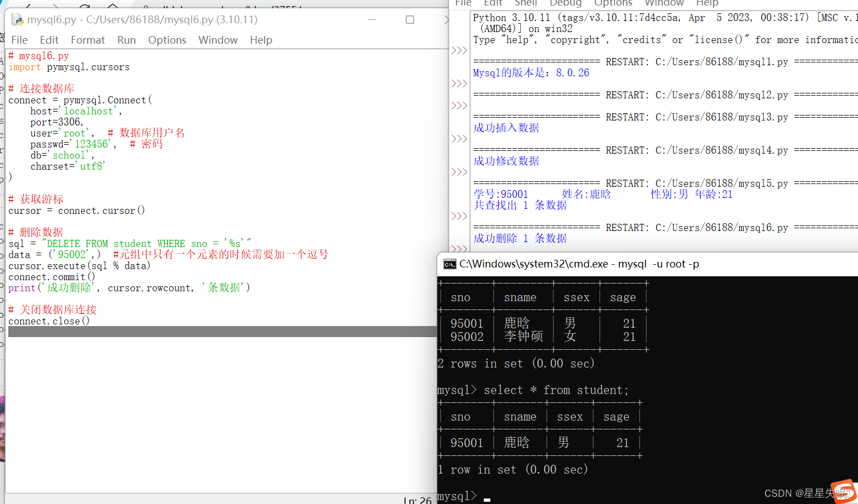
Task: Click '成功插入数据' output in Shell
Action: pos(506,128)
